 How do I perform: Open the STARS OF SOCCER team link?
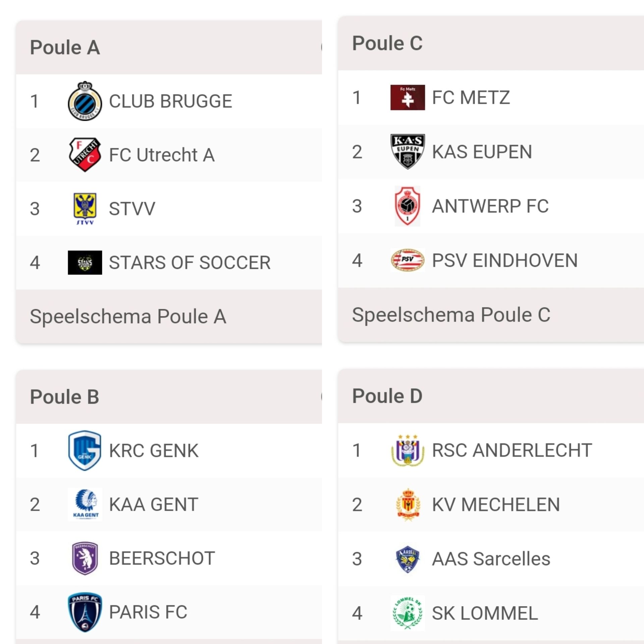point(190,262)
